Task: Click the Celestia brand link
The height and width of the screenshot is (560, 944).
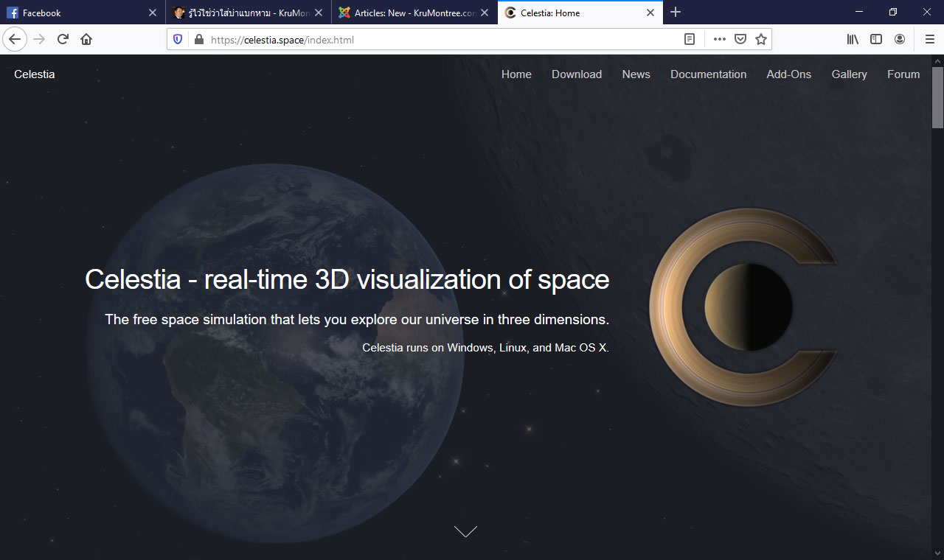Action: tap(34, 74)
